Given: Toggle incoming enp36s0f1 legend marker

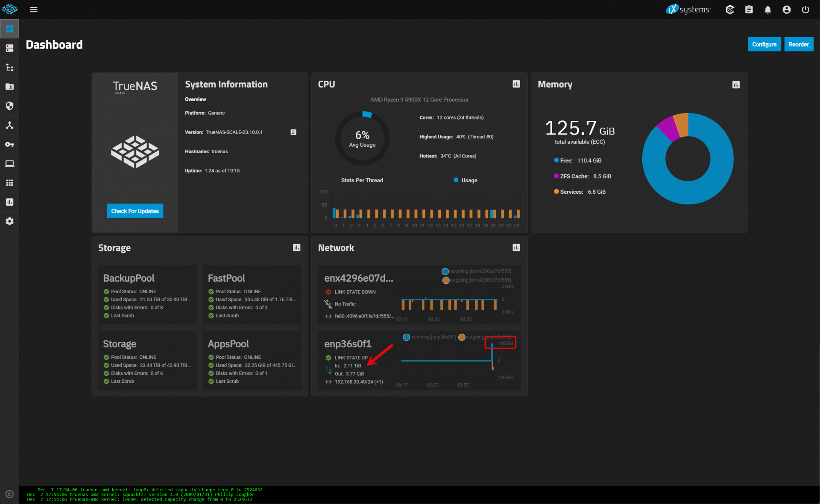Looking at the screenshot, I should [x=407, y=337].
